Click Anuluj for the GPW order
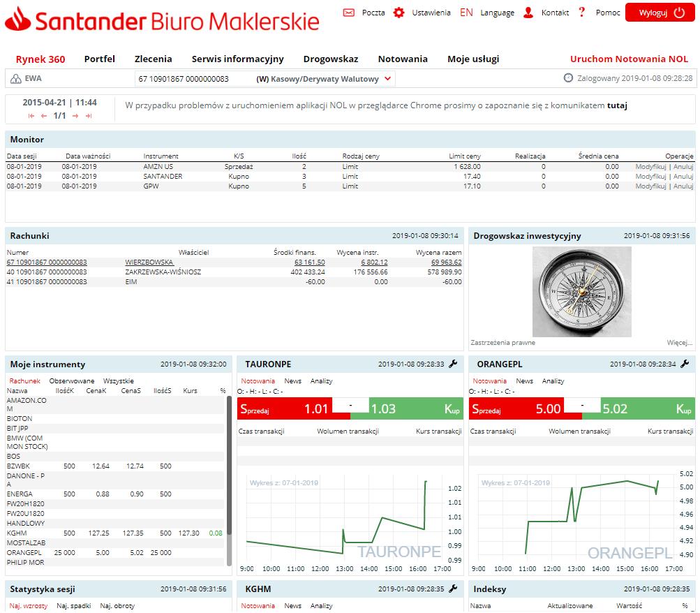The image size is (700, 613). pos(683,186)
